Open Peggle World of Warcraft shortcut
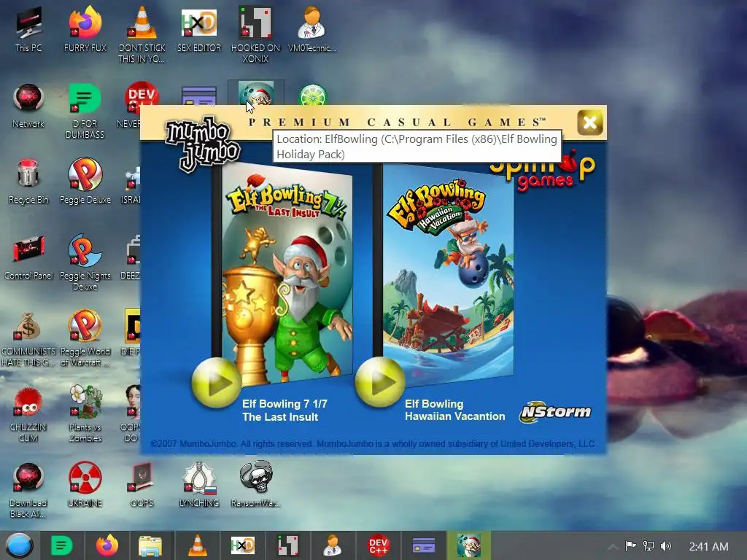 pyautogui.click(x=85, y=338)
